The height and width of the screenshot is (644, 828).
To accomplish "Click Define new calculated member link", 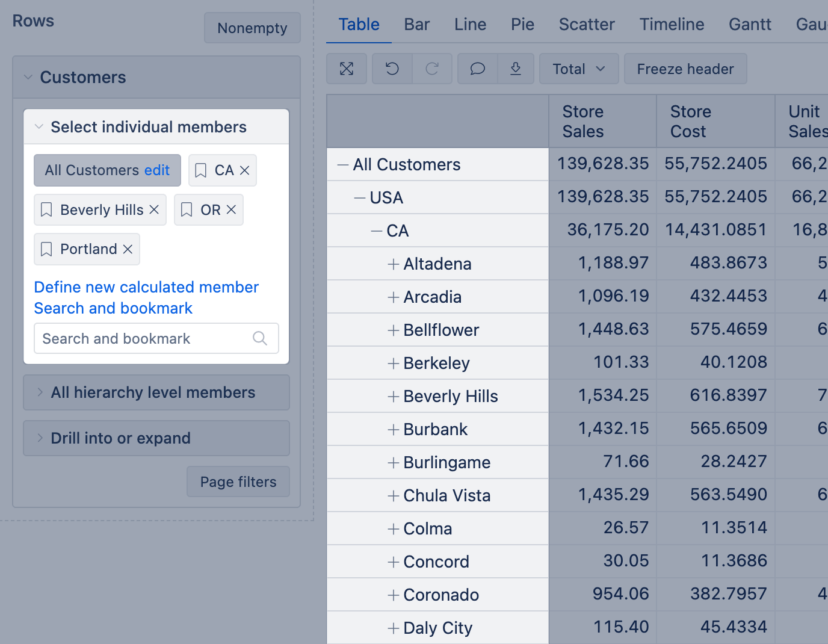I will pyautogui.click(x=146, y=287).
